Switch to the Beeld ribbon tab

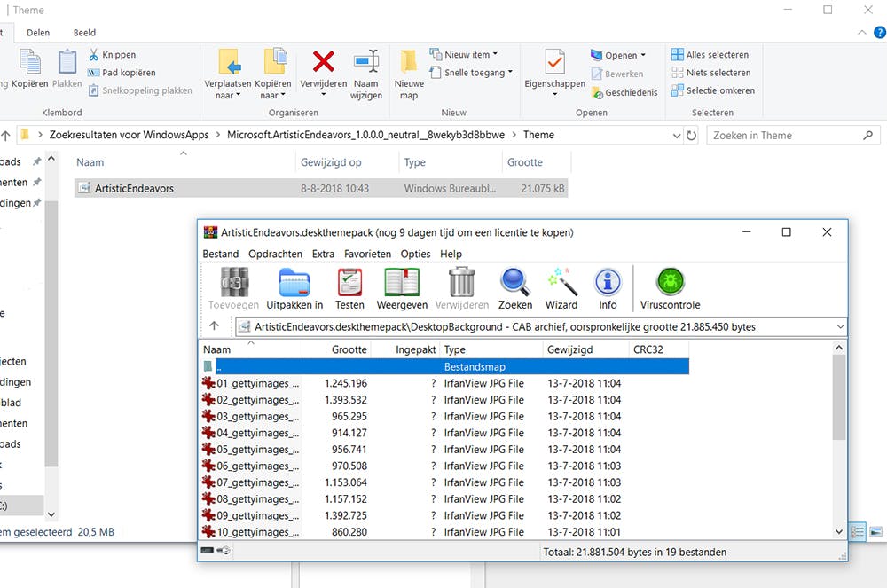[x=84, y=33]
